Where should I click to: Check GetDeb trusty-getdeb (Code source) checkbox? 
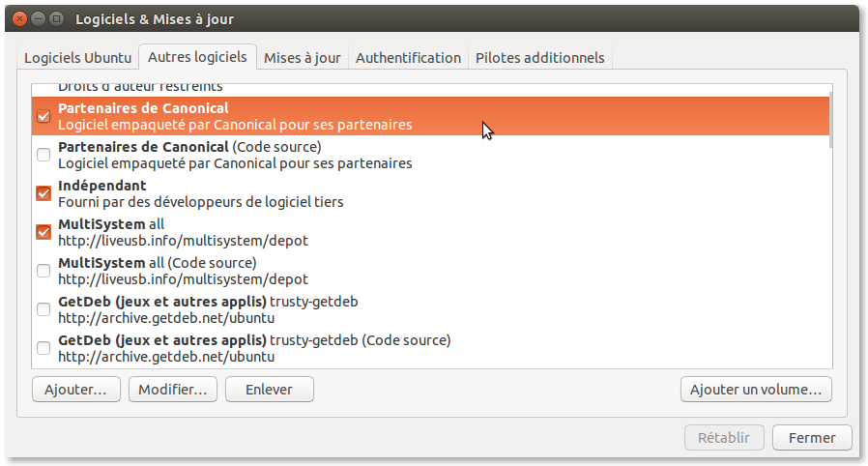pyautogui.click(x=43, y=348)
